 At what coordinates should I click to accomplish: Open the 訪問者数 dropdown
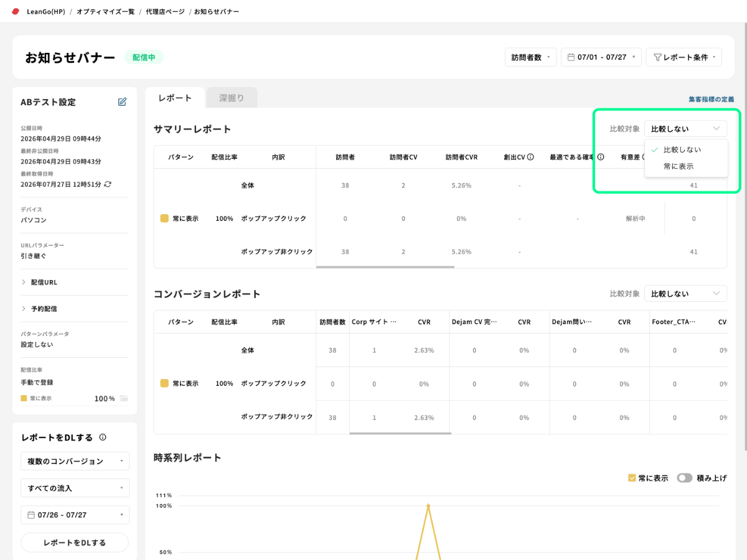click(x=530, y=57)
